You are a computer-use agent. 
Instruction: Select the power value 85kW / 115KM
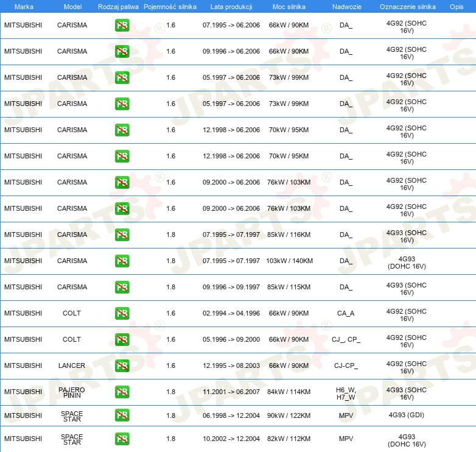pyautogui.click(x=289, y=287)
